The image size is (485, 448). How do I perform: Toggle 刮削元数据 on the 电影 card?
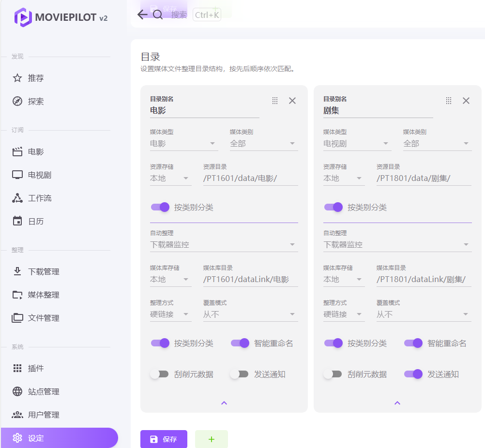[x=159, y=374]
